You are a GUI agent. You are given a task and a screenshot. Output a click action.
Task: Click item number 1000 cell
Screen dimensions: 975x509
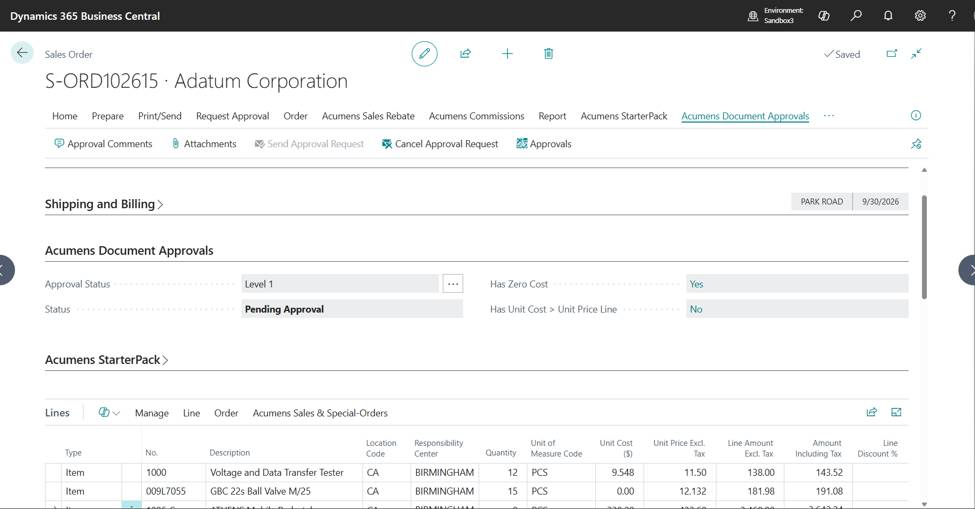[173, 472]
